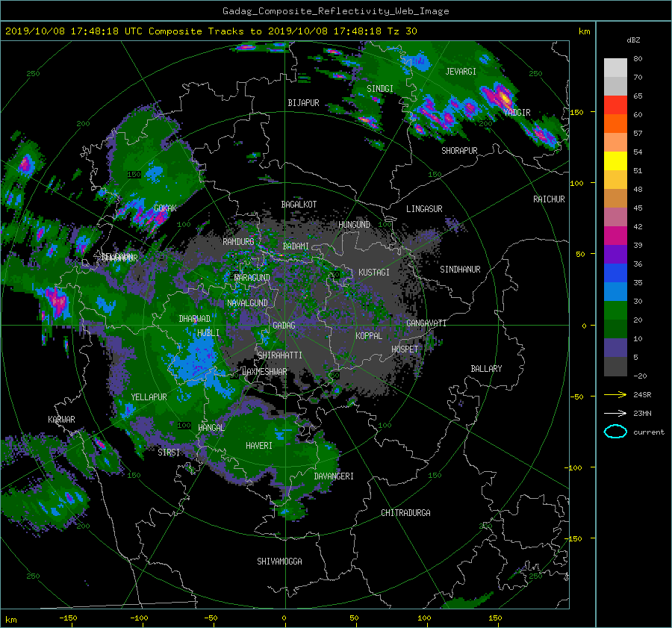
Task: Click the BAGALKOT city label
Action: 299,205
